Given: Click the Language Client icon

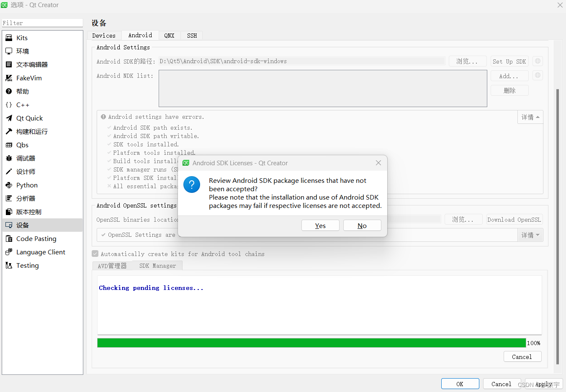Looking at the screenshot, I should [x=9, y=252].
